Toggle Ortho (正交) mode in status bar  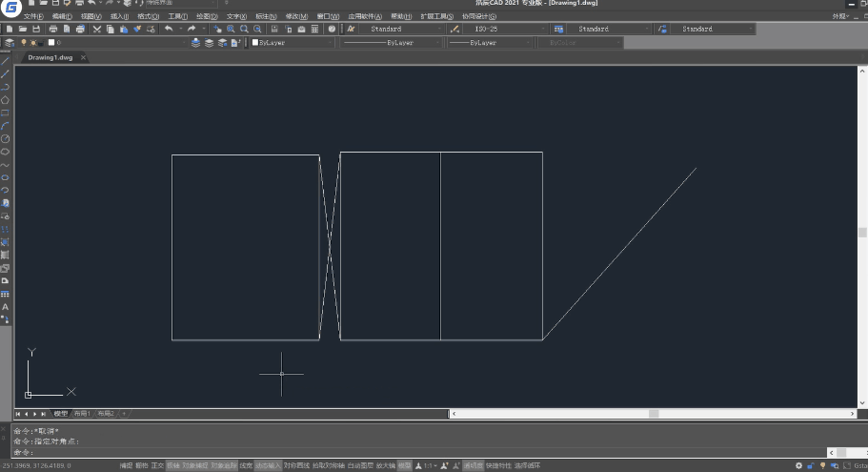tap(158, 466)
